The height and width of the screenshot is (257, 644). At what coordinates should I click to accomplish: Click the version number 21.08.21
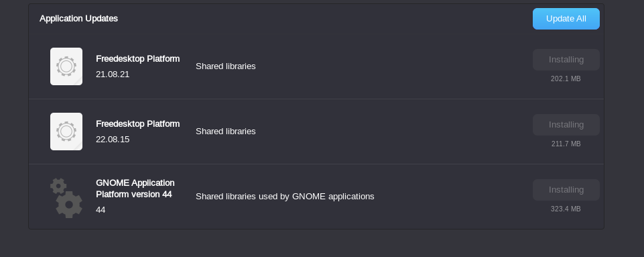click(113, 74)
